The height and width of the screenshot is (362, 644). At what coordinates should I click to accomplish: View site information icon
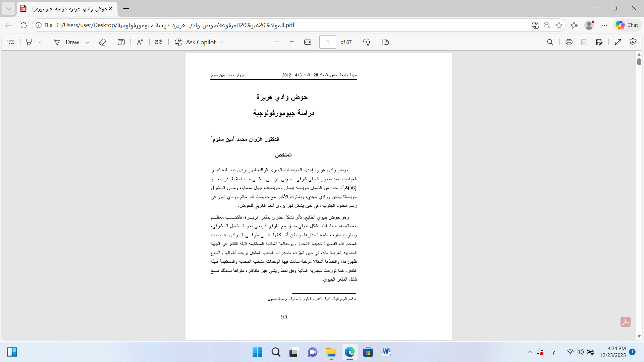click(39, 25)
